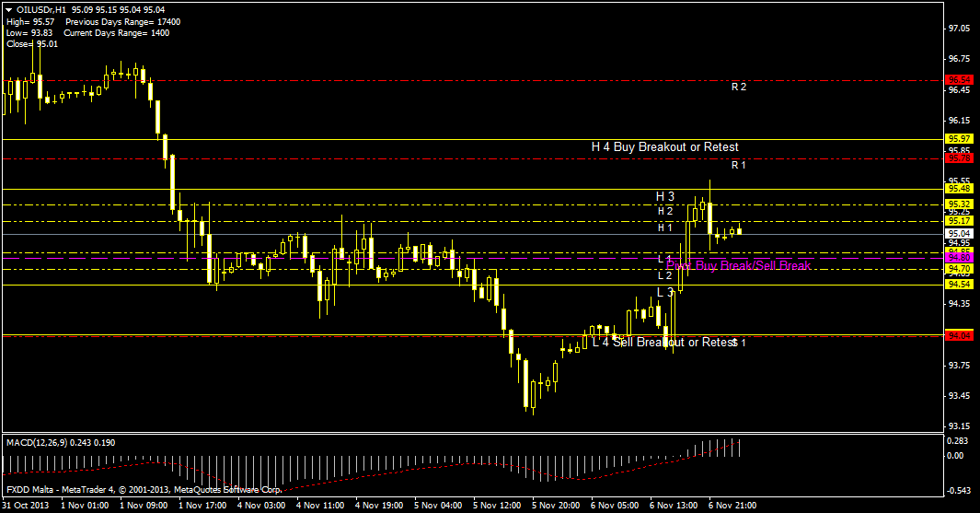Click the 31 Oct 2013 date label
This screenshot has height=513, width=980.
tap(25, 506)
